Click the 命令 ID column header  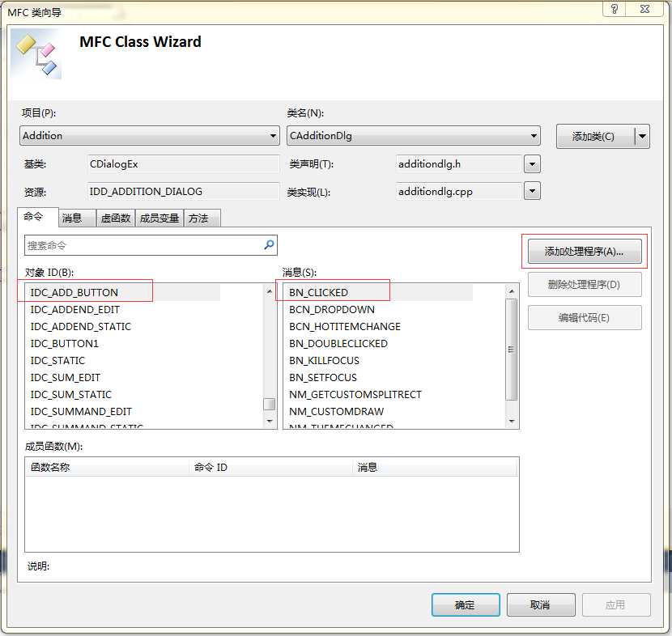271,467
